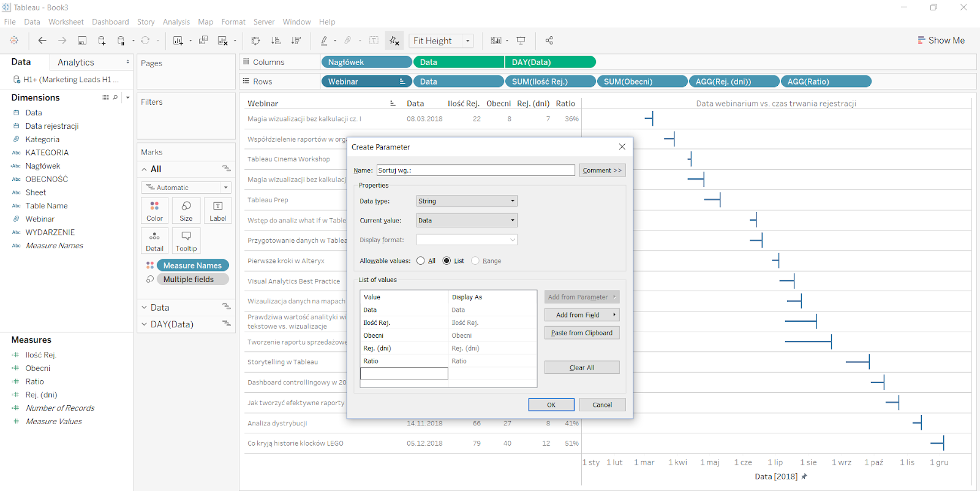Open the Analysis menu

176,22
